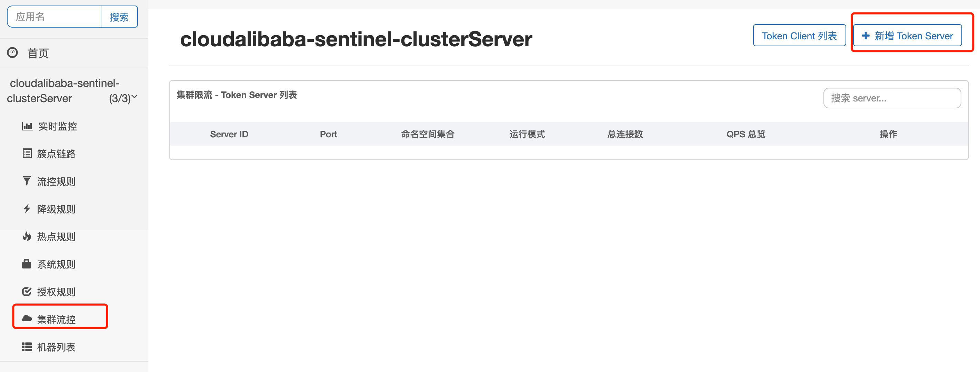Screen dimensions: 980x372
Task: Click the Server ID column header
Action: click(229, 134)
